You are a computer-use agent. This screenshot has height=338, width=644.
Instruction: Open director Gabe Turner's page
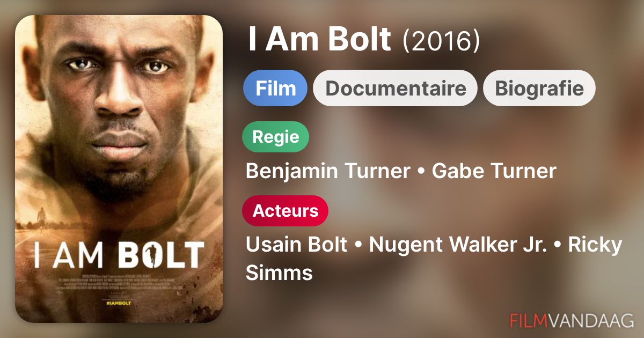494,171
